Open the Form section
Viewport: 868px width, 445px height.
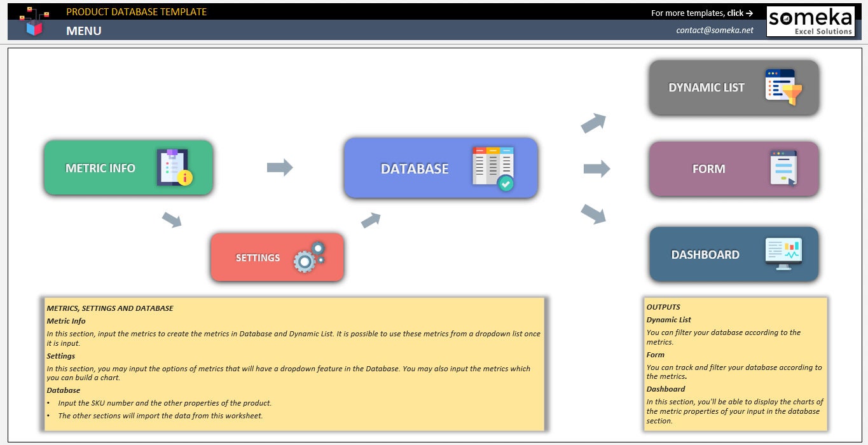[709, 168]
